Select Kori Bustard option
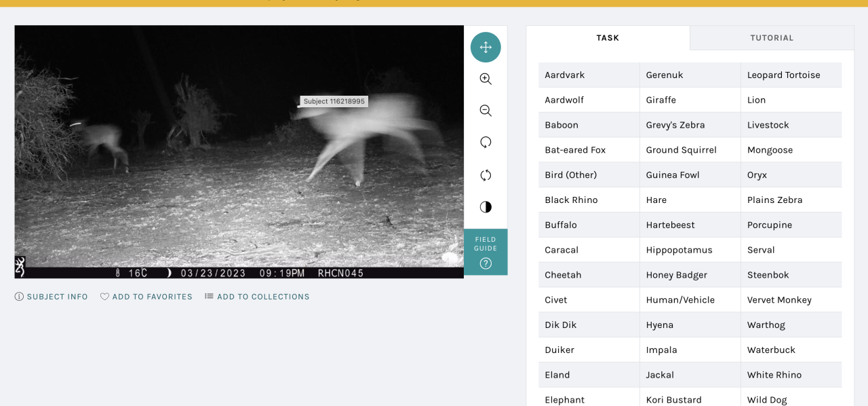 [x=690, y=397]
